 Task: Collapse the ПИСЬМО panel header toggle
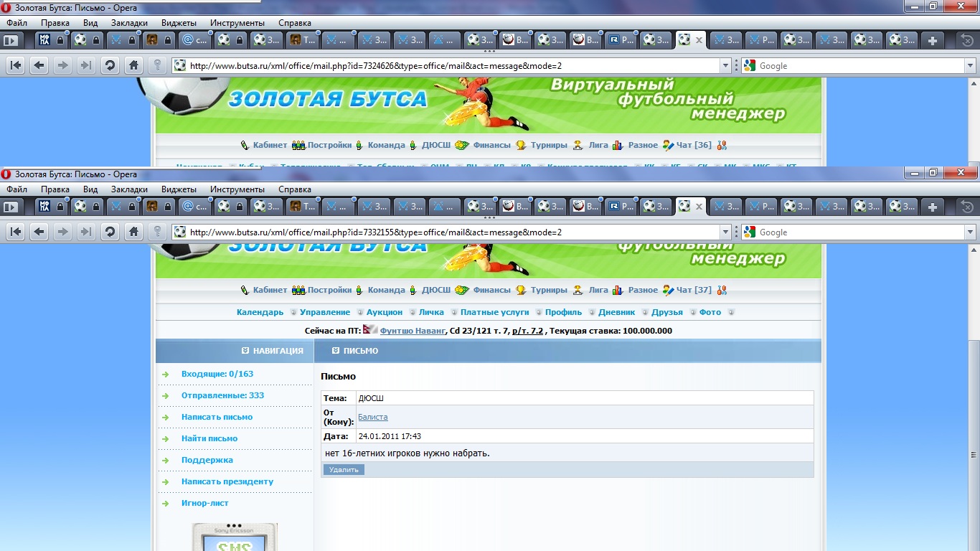336,351
